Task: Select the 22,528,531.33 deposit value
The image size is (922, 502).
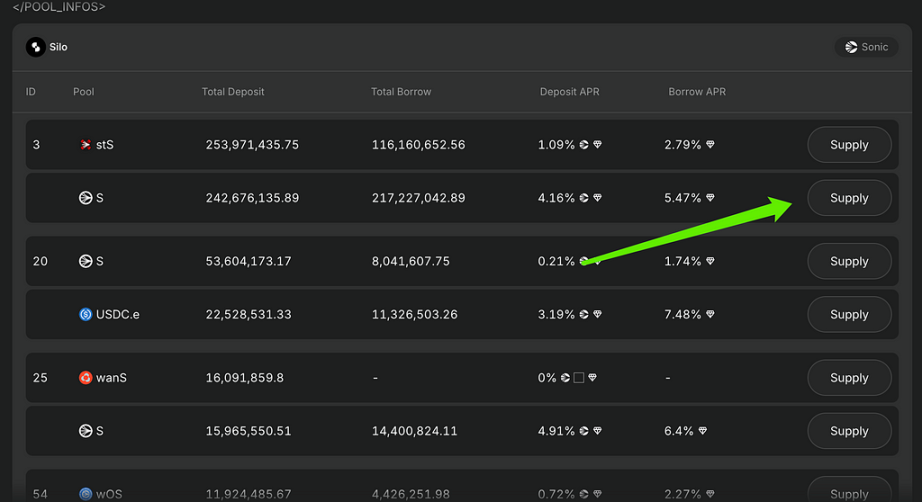Action: coord(249,314)
